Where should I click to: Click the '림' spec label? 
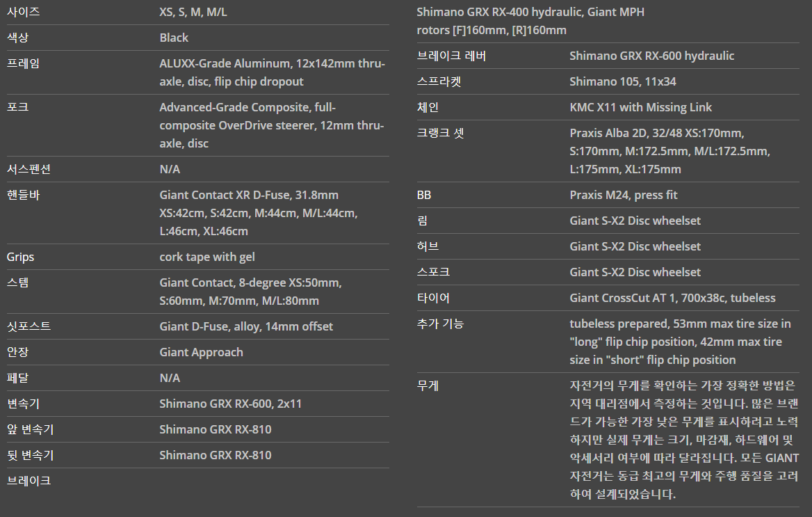(423, 221)
